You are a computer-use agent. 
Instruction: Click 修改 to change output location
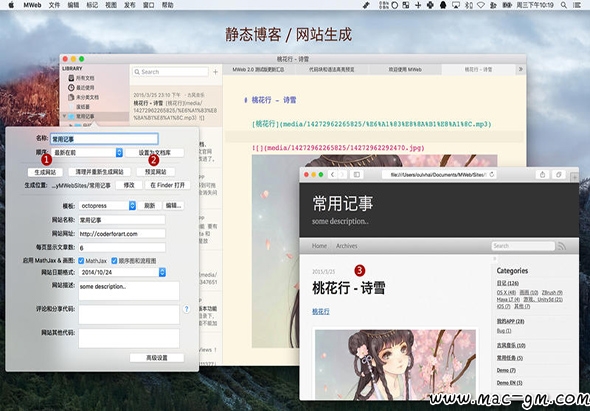129,185
